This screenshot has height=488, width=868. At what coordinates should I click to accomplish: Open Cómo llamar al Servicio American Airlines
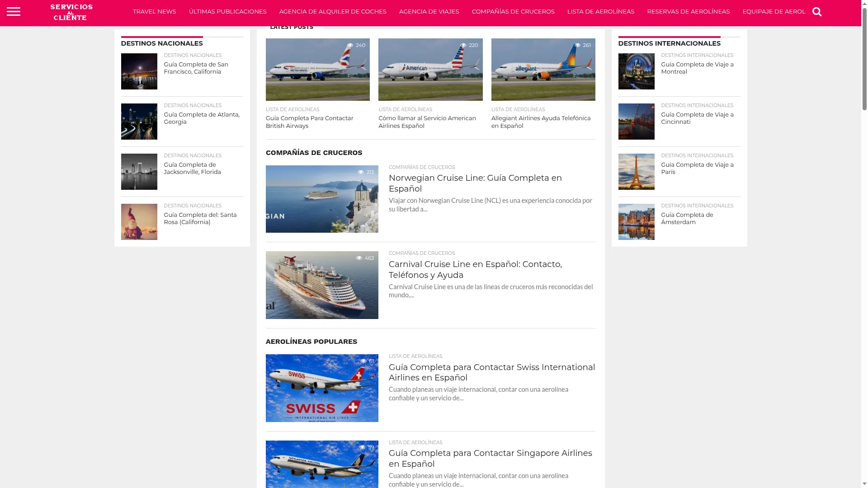[427, 122]
